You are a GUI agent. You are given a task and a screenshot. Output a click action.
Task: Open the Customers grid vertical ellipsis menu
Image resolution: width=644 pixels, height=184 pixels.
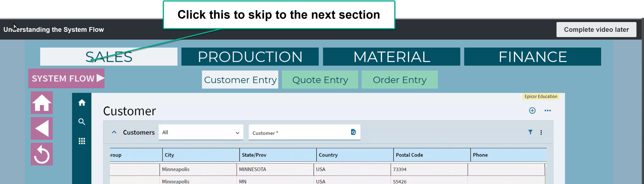pyautogui.click(x=541, y=132)
